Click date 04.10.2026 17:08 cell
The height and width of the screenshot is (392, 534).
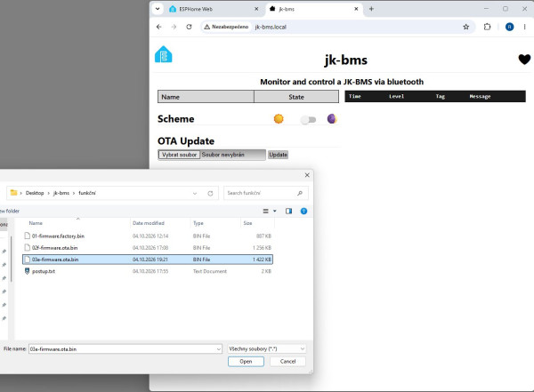click(x=150, y=248)
